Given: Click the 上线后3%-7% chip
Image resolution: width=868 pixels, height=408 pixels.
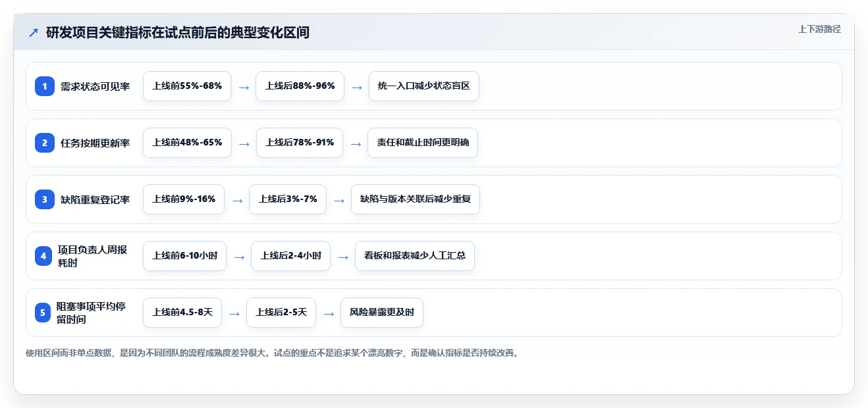Looking at the screenshot, I should tap(288, 199).
